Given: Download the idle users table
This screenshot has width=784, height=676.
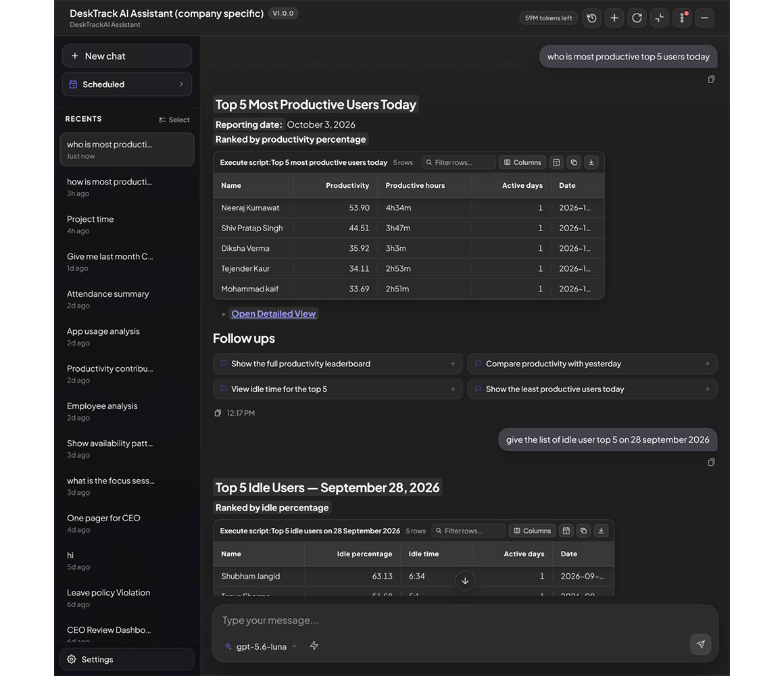Looking at the screenshot, I should [601, 531].
